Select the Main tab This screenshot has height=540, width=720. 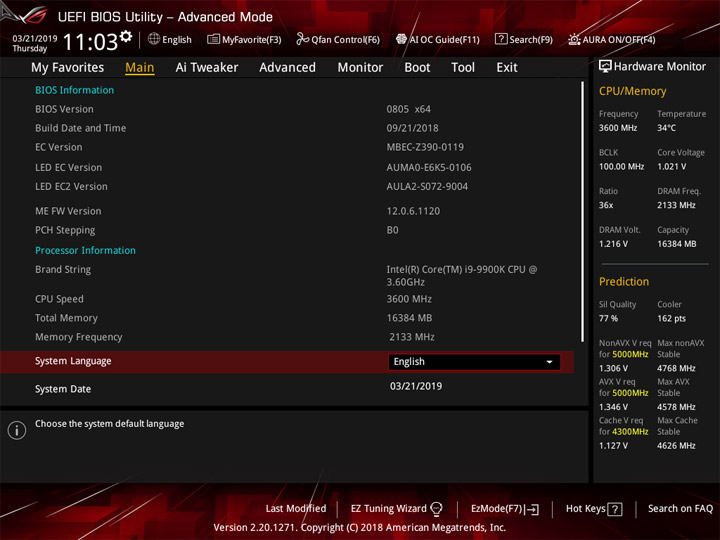coord(140,68)
